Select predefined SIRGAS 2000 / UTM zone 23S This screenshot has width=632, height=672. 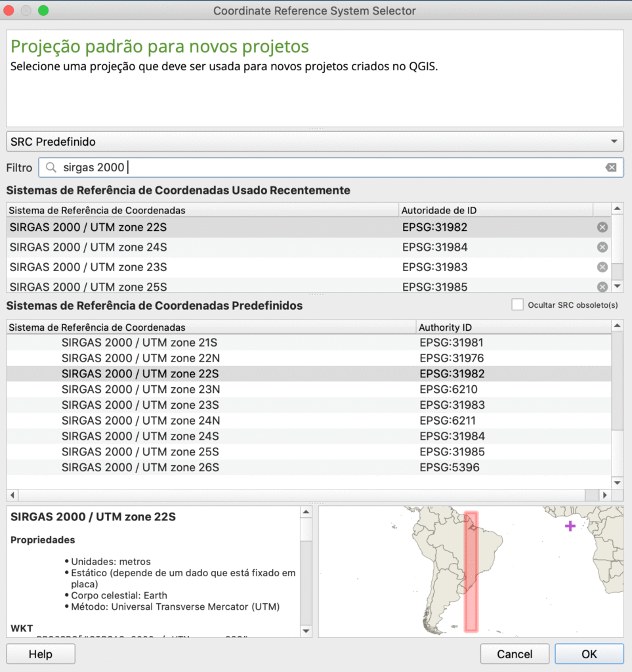(308, 405)
